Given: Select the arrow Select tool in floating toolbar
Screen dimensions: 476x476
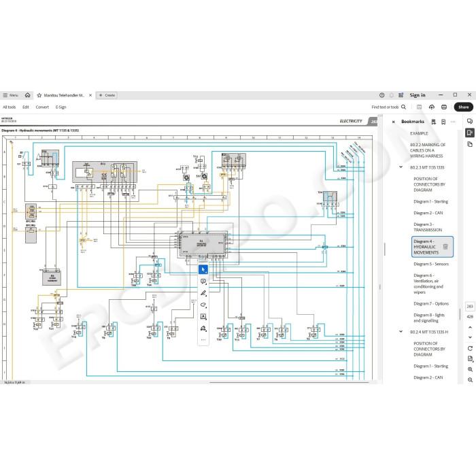Looking at the screenshot, I should click(203, 269).
